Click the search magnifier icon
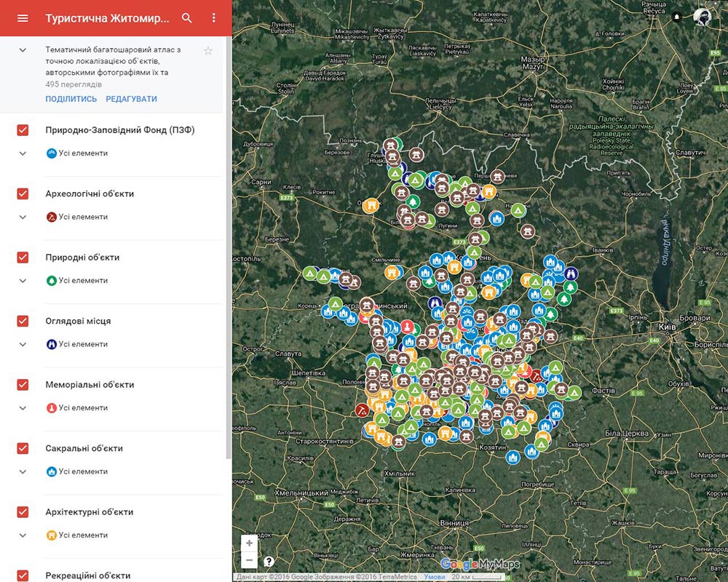Image resolution: width=728 pixels, height=582 pixels. (187, 18)
